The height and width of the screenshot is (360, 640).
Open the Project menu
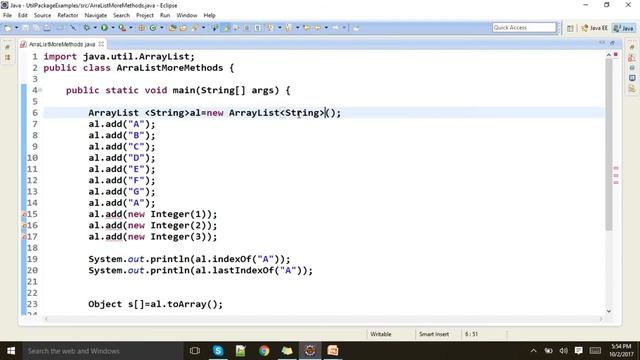145,15
